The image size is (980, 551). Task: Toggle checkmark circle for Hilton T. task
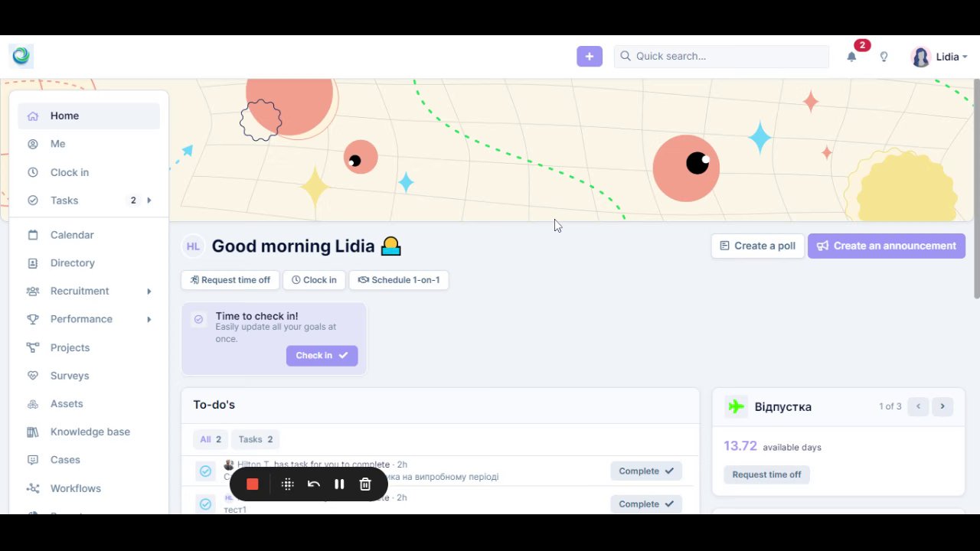pyautogui.click(x=205, y=471)
